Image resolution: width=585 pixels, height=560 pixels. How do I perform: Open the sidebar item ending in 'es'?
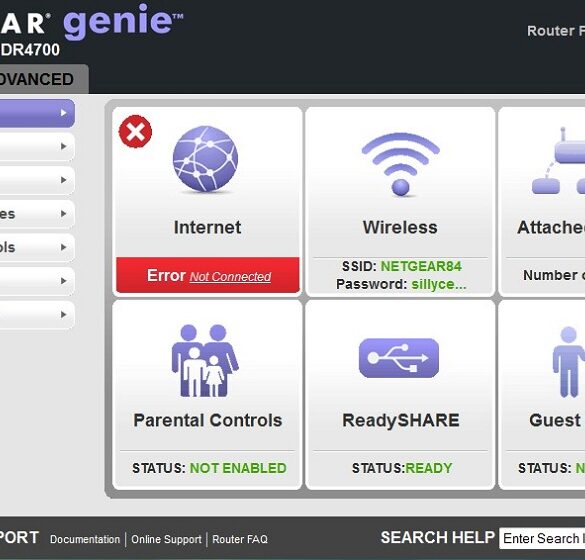point(37,214)
